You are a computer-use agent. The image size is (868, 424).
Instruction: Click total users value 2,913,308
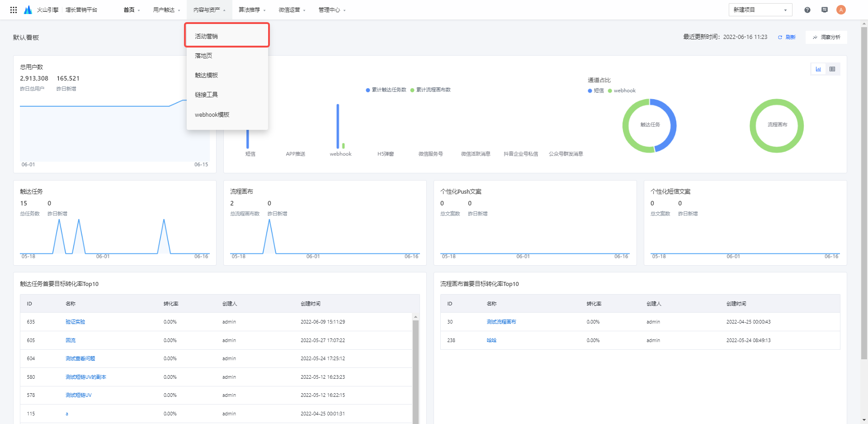pos(34,78)
